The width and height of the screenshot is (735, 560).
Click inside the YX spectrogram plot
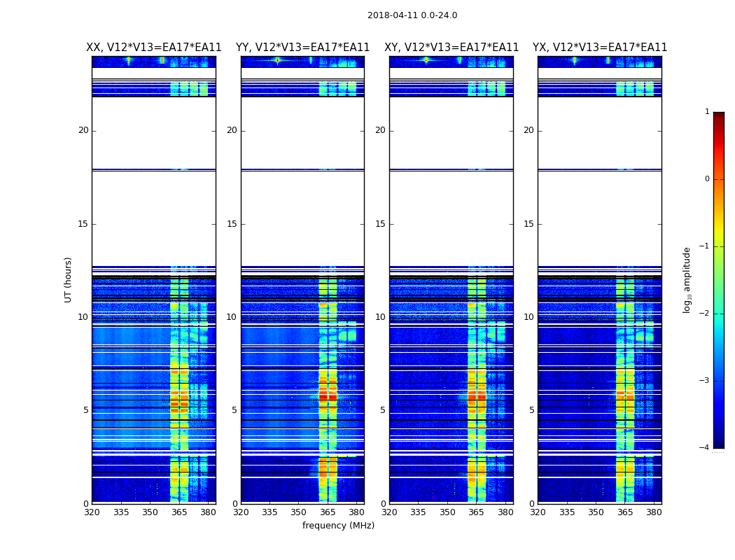coord(600,280)
